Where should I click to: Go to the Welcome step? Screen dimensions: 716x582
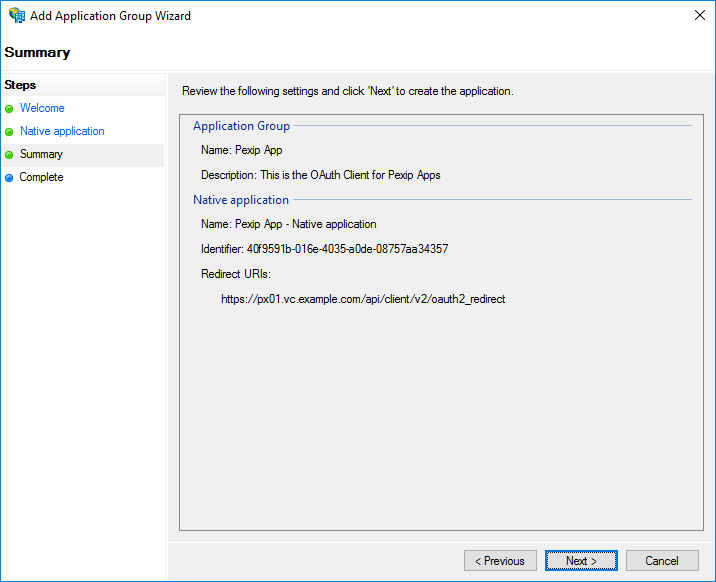tap(42, 108)
